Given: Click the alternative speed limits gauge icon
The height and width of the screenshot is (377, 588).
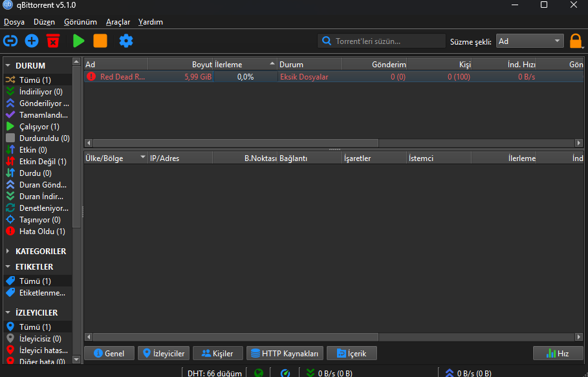Looking at the screenshot, I should (285, 373).
